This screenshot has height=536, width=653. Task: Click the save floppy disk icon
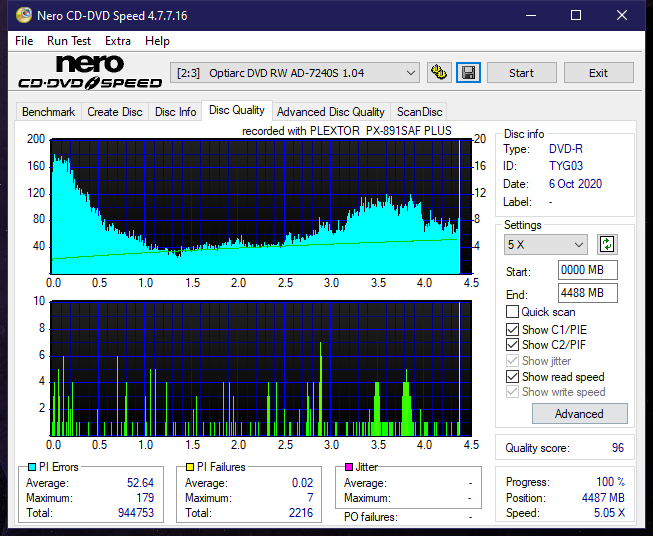tap(469, 73)
